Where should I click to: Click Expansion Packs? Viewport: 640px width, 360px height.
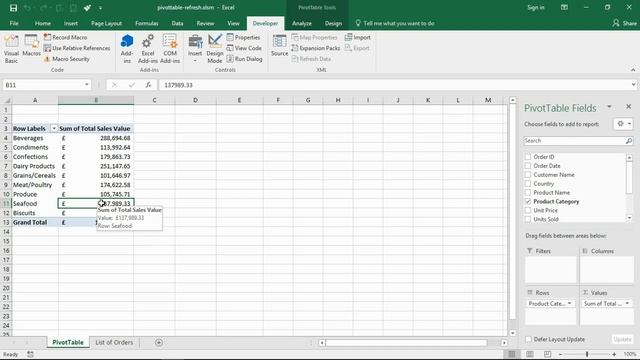316,48
